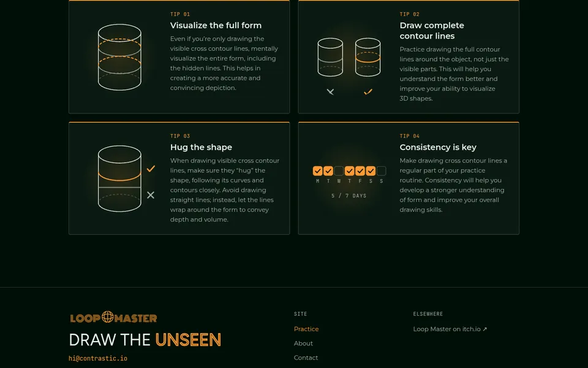Click the X mark beside Tip 03 cylinder
Screen dimensions: 588x368
click(151, 195)
